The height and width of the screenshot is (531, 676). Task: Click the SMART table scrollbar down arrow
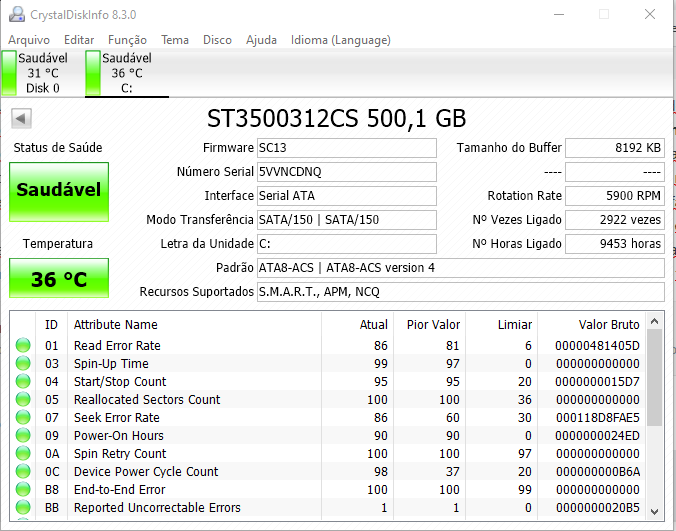pos(654,512)
